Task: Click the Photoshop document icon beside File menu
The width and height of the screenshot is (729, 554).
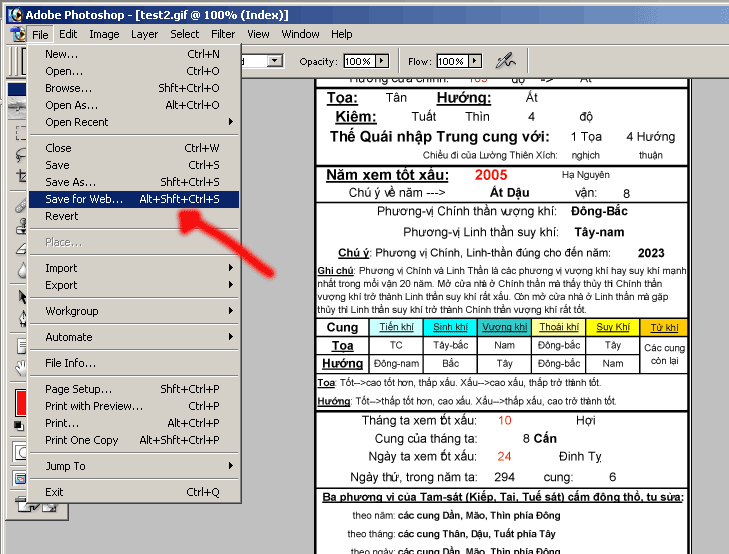Action: (x=17, y=34)
